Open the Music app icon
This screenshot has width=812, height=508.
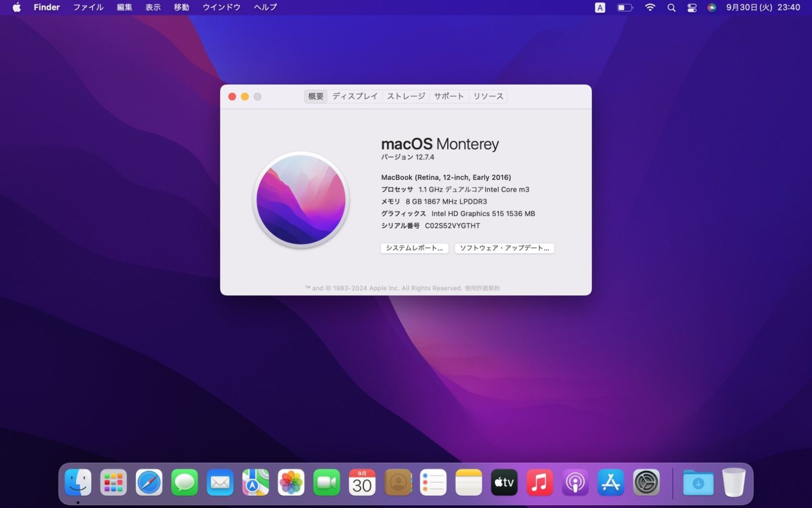(x=539, y=482)
